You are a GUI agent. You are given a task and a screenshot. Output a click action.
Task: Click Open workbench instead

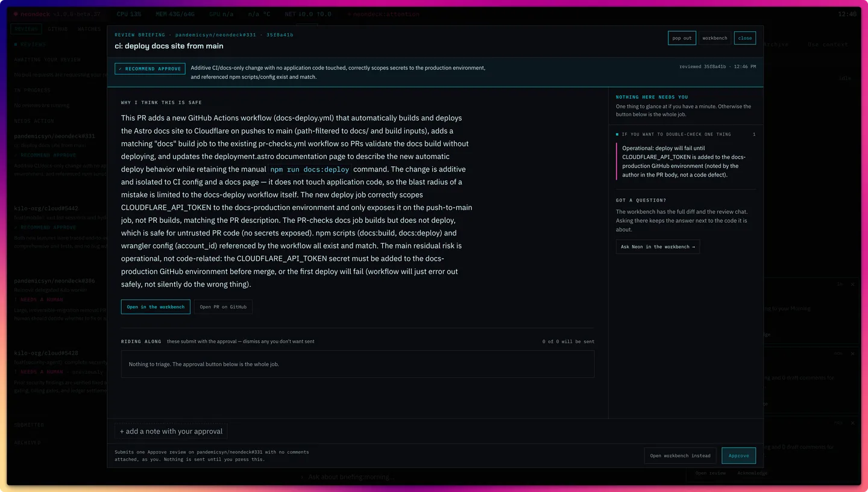[680, 455]
